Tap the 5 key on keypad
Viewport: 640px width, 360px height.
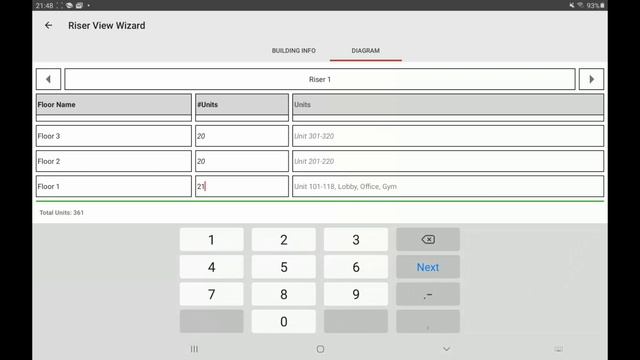[x=284, y=267]
